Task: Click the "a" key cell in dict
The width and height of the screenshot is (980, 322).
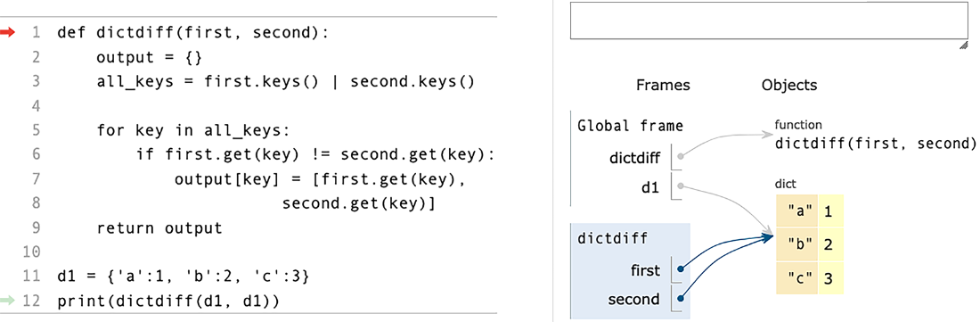Action: tap(796, 211)
